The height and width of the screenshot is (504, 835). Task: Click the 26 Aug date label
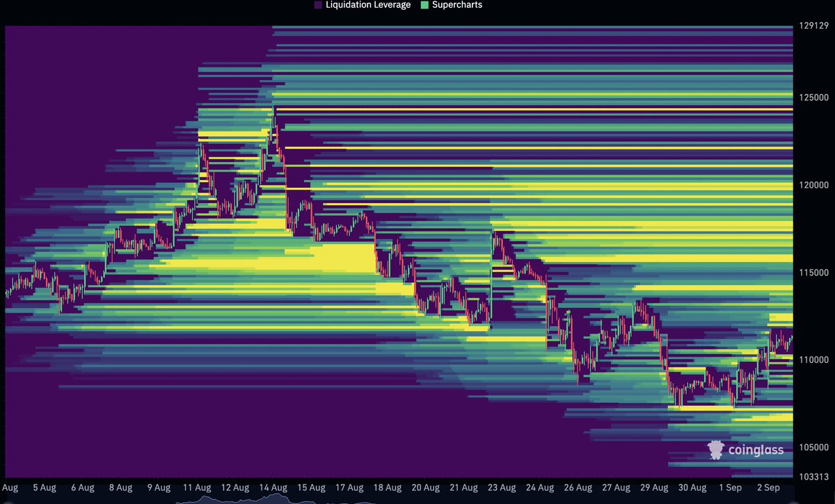pos(578,487)
